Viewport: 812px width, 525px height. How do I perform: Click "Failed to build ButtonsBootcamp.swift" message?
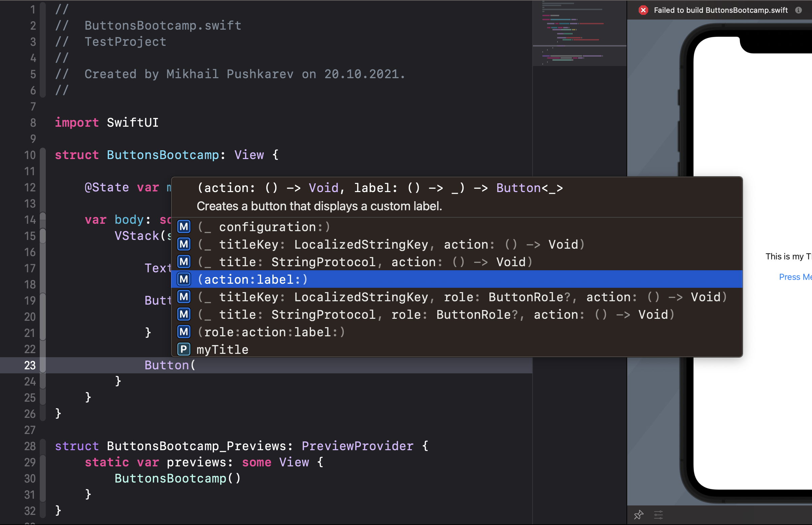720,10
